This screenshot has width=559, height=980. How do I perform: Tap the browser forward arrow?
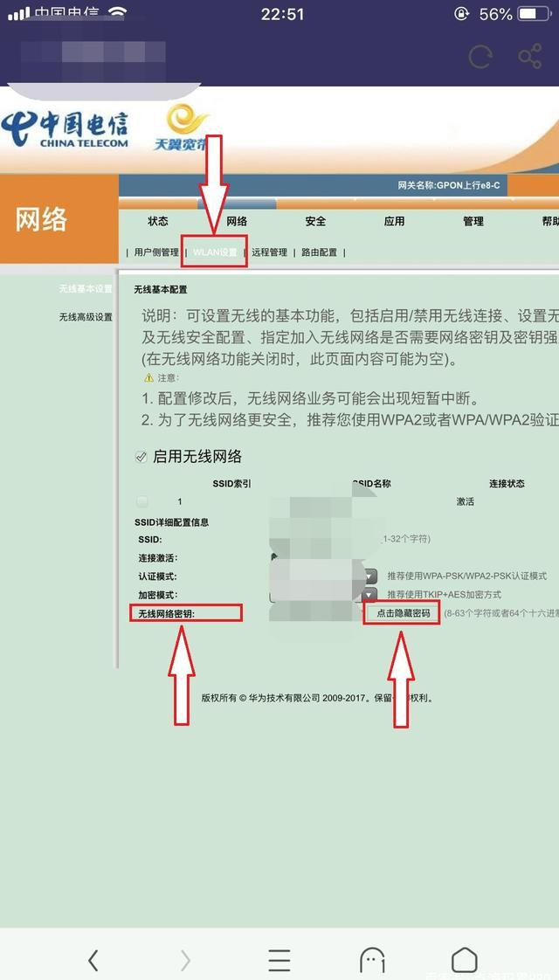185,960
